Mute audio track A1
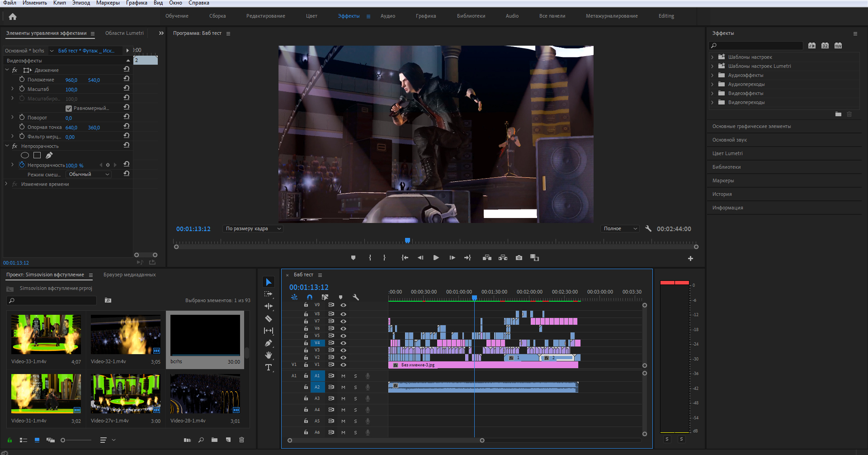Image resolution: width=868 pixels, height=455 pixels. [343, 376]
